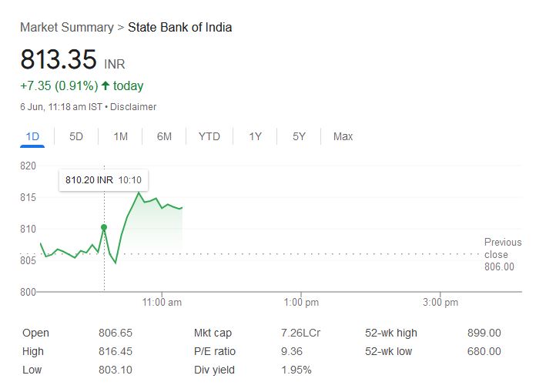Select the YTD tab
The image size is (556, 392).
coord(209,136)
